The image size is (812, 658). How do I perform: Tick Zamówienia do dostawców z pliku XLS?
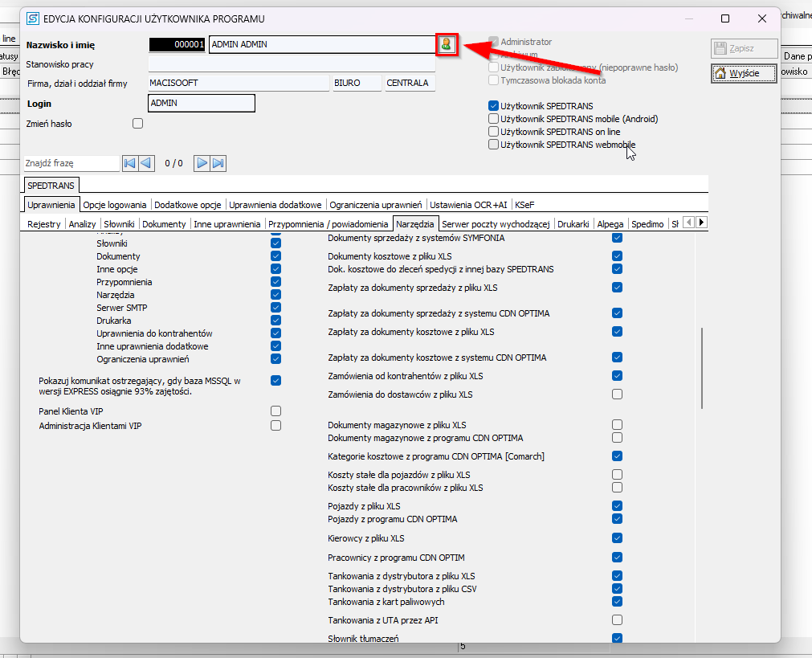[618, 394]
